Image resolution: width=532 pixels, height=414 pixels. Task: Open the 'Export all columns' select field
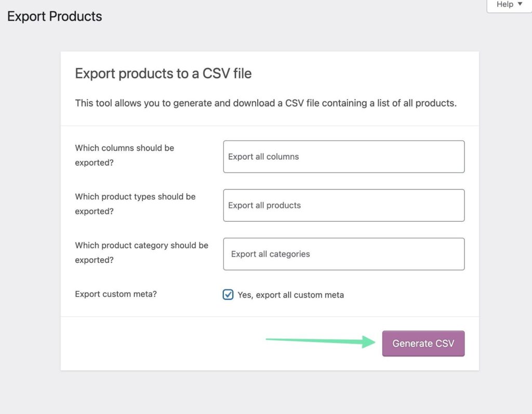pyautogui.click(x=343, y=156)
